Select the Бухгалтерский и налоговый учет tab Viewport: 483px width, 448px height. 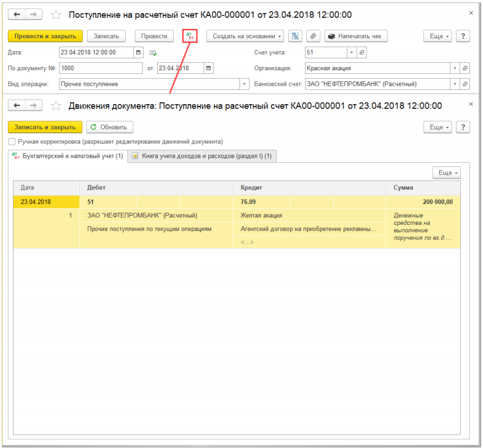point(68,156)
